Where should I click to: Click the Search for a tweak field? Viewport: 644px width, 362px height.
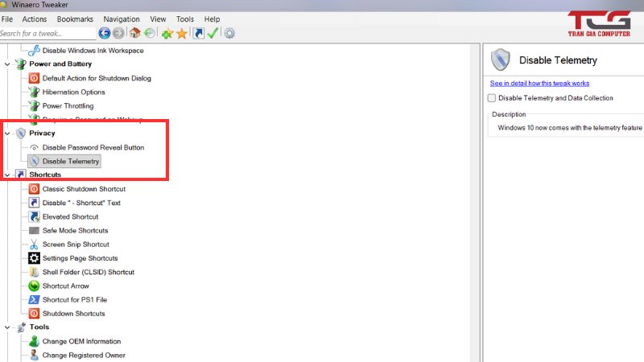pos(47,34)
